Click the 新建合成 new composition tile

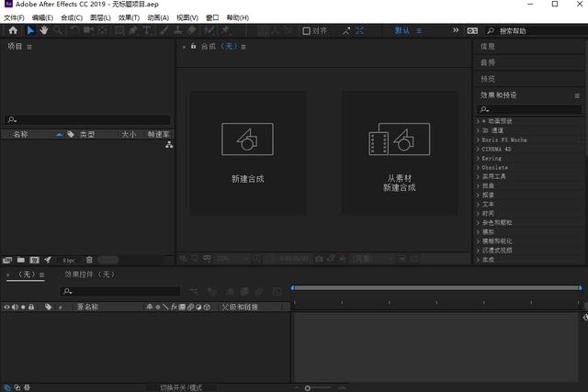click(x=247, y=153)
